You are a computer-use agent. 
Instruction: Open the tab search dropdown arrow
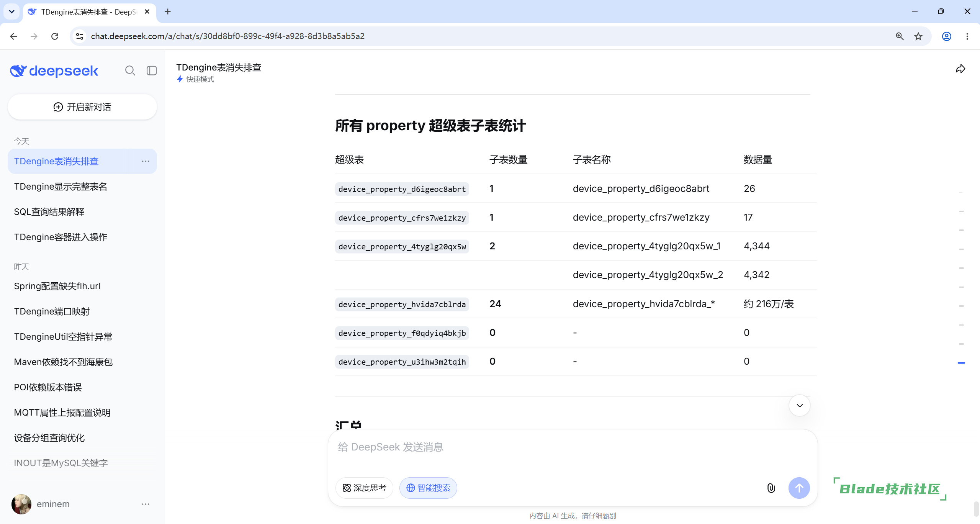pos(11,11)
